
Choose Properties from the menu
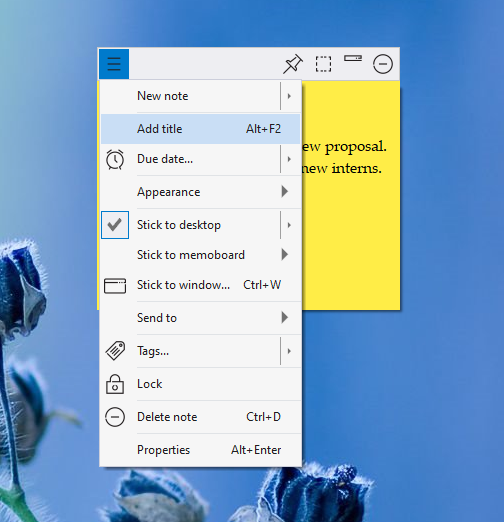pos(201,450)
